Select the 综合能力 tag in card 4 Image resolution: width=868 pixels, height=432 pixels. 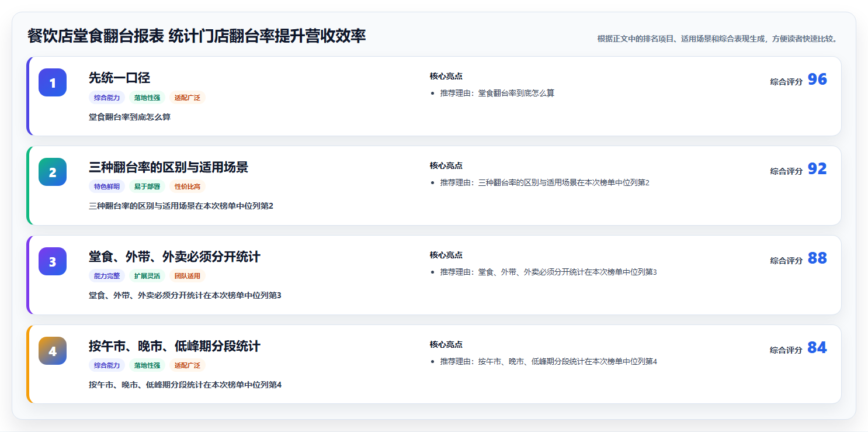coord(107,365)
